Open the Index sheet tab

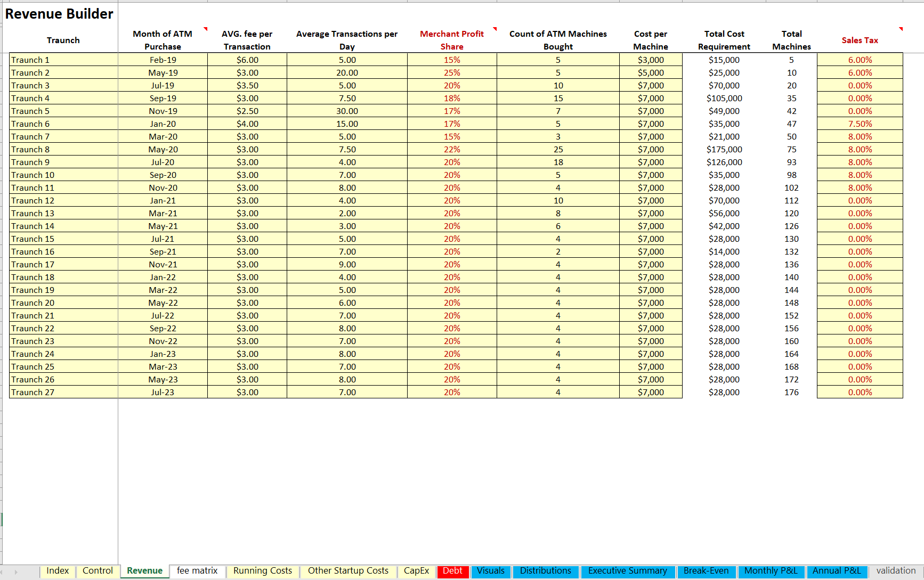click(x=58, y=571)
